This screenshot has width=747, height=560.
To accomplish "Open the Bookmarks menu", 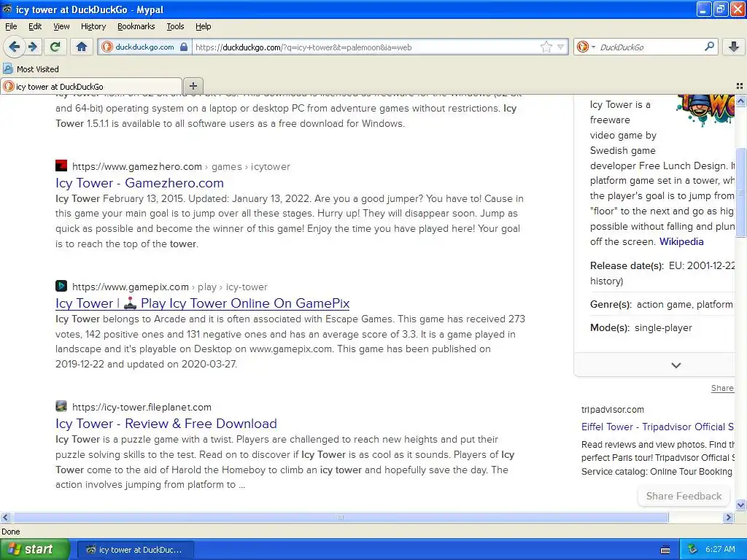I will 136,26.
